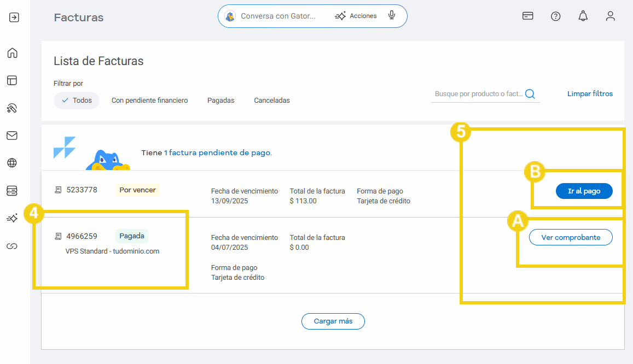The image size is (633, 364).
Task: Select the Todos filter
Action: [77, 101]
